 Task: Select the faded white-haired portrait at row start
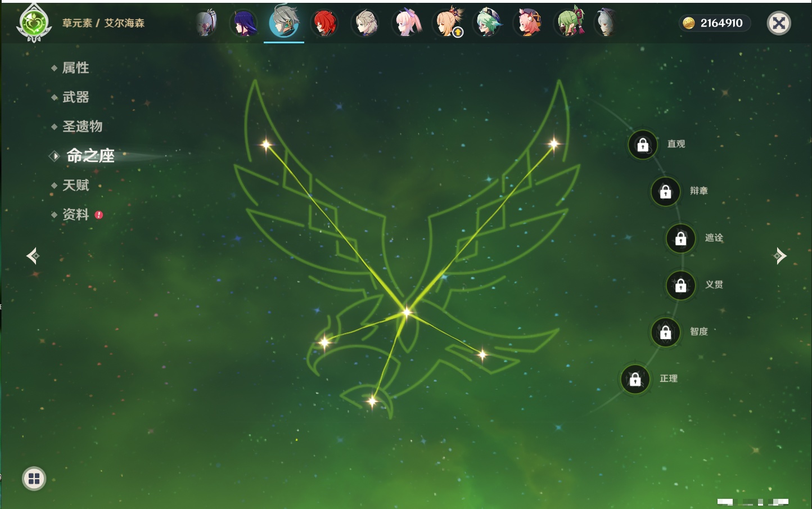click(x=206, y=24)
